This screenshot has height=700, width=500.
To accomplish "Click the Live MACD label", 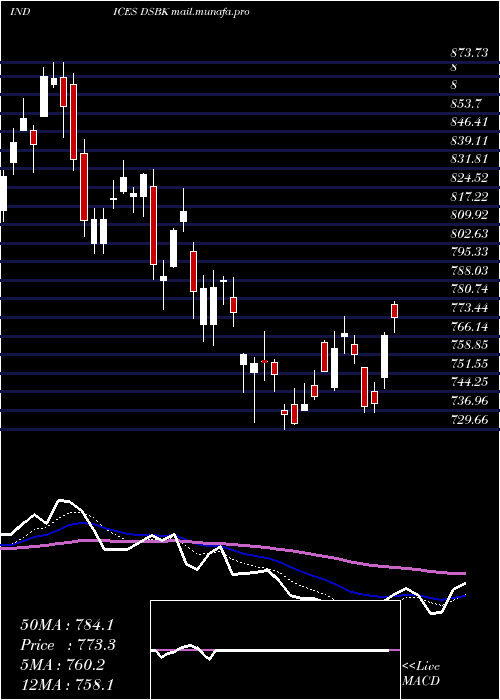I will coord(421,673).
